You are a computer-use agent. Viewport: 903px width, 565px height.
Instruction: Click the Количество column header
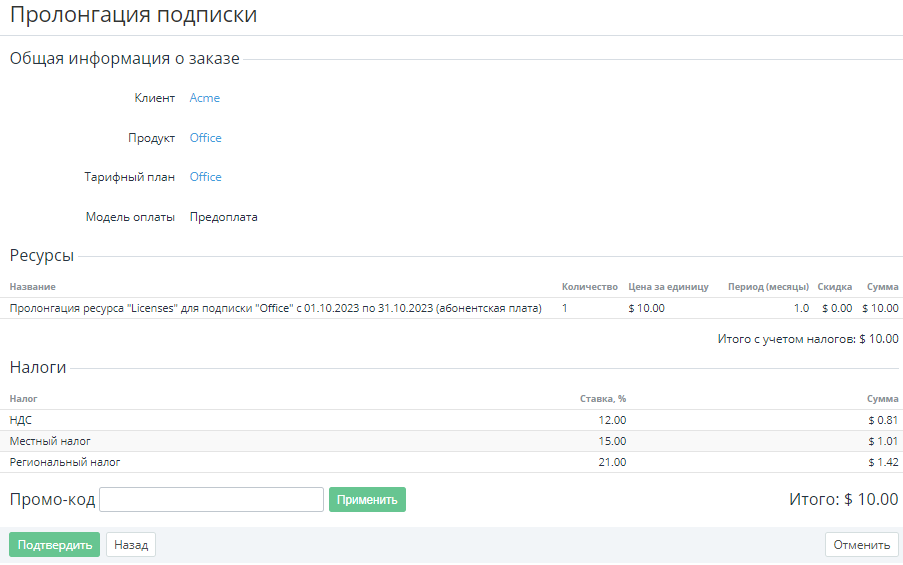[589, 287]
